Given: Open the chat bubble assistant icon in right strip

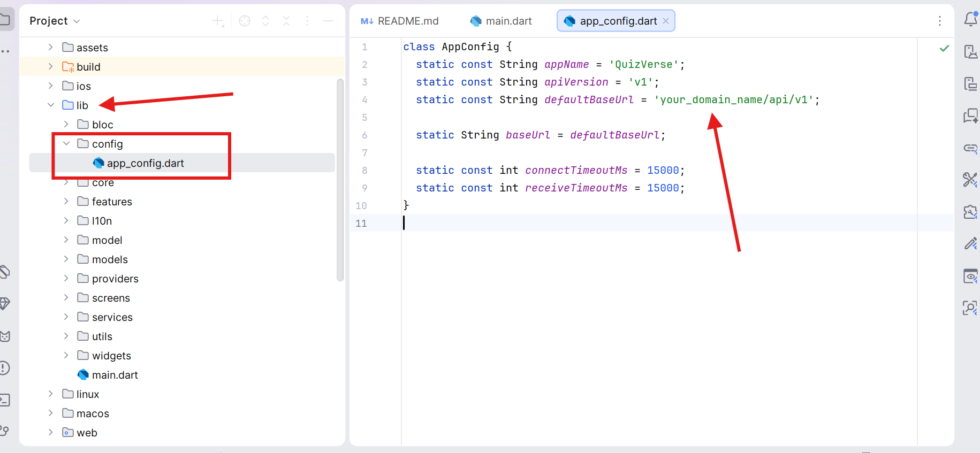Looking at the screenshot, I should pyautogui.click(x=970, y=116).
